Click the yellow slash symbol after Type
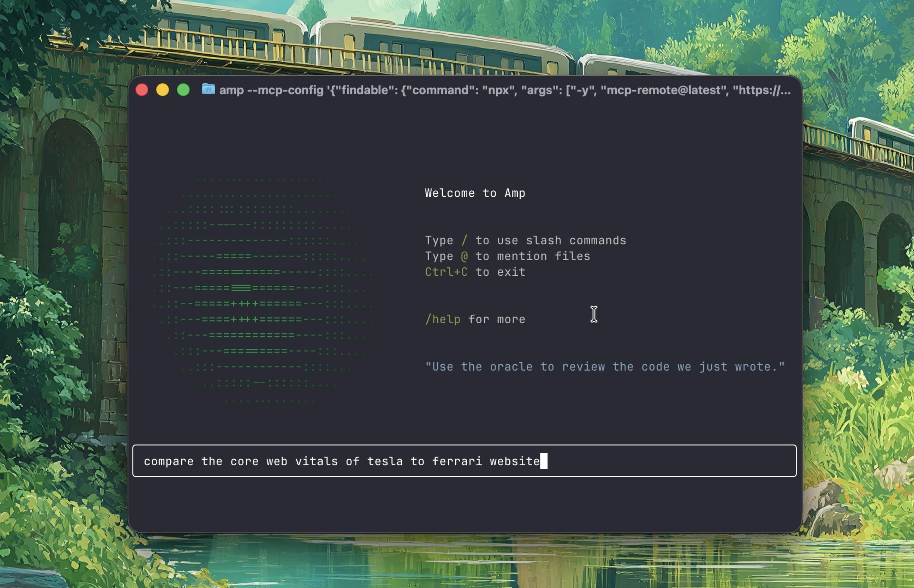The width and height of the screenshot is (914, 588). [464, 241]
